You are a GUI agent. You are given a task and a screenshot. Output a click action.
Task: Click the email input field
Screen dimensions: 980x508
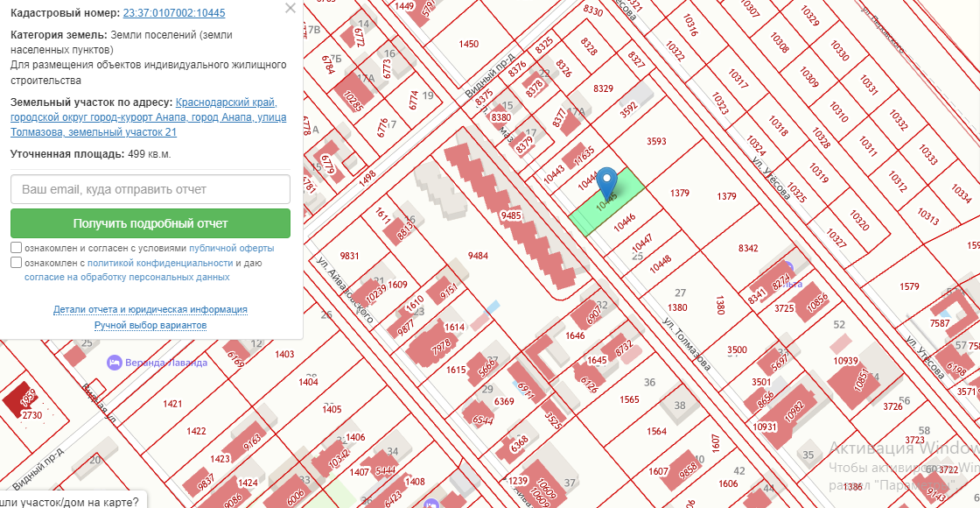click(150, 189)
